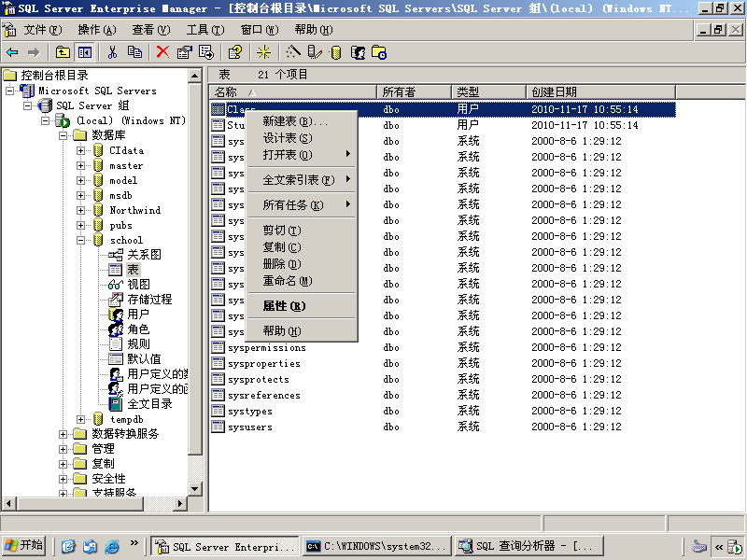Sort by the 类型 column header
This screenshot has height=560, width=747.
click(488, 91)
